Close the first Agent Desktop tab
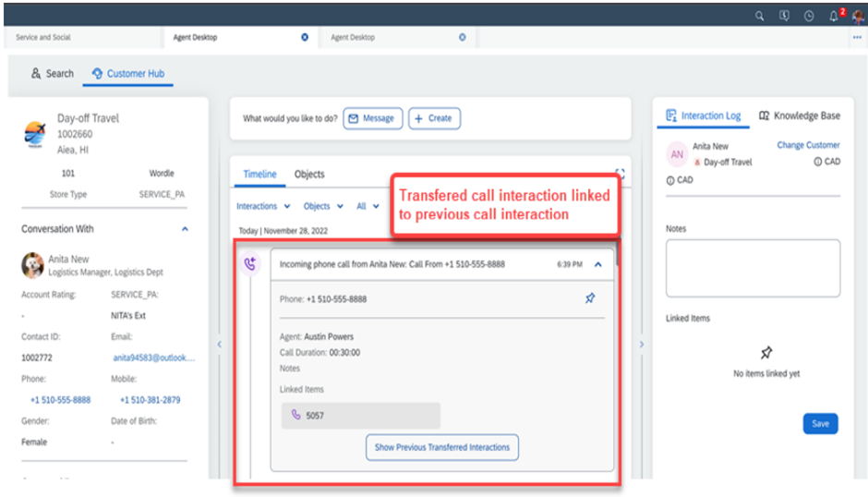The height and width of the screenshot is (497, 868). (x=305, y=38)
